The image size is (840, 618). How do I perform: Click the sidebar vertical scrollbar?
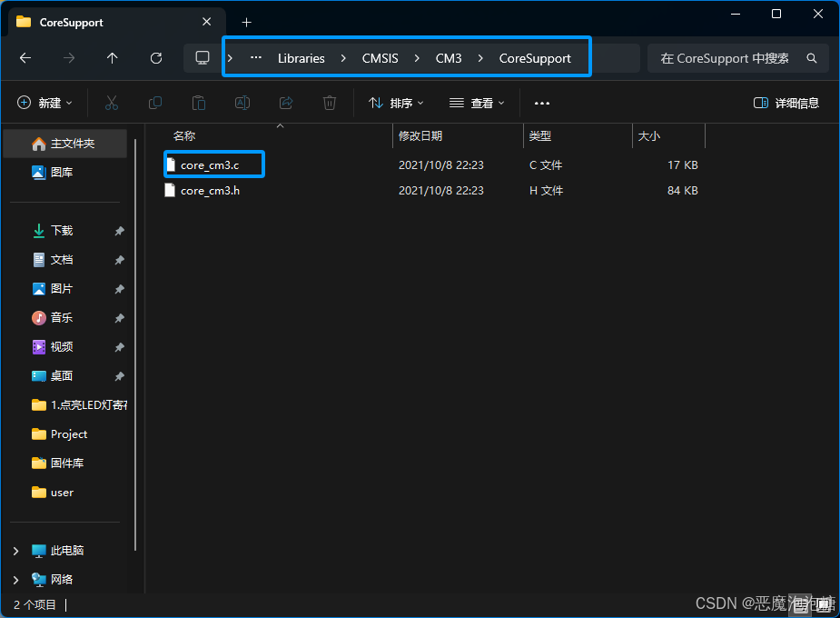[135, 345]
